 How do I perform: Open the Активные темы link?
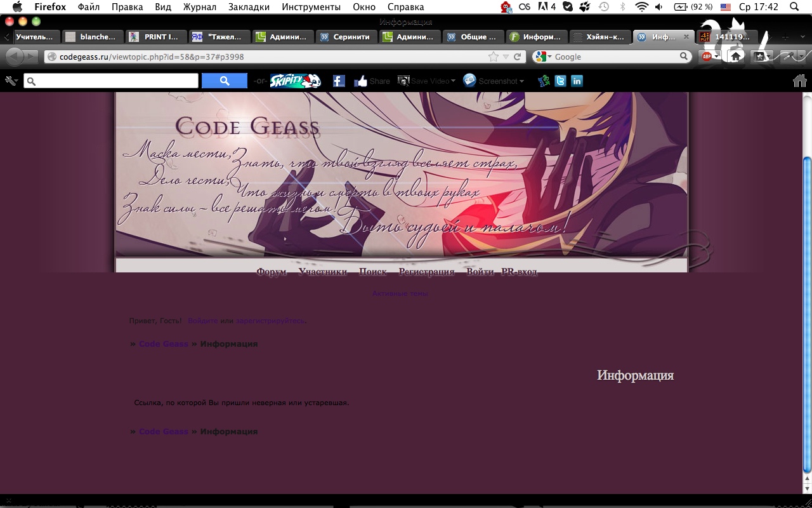pyautogui.click(x=400, y=293)
